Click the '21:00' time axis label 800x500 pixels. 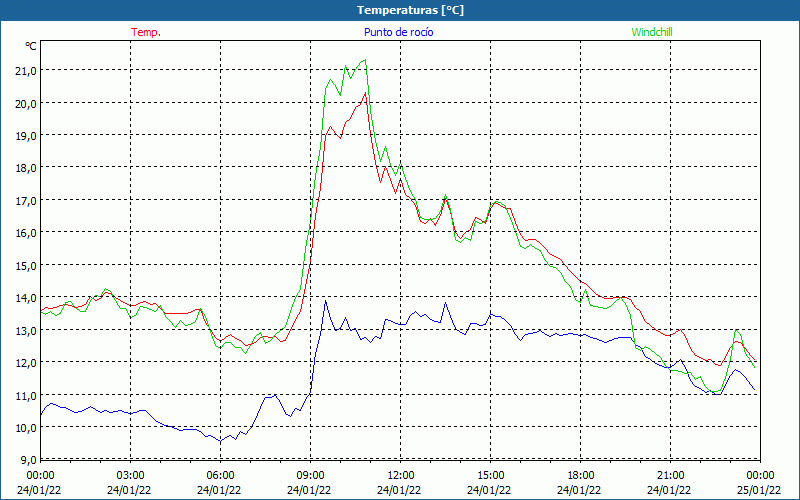(x=670, y=476)
